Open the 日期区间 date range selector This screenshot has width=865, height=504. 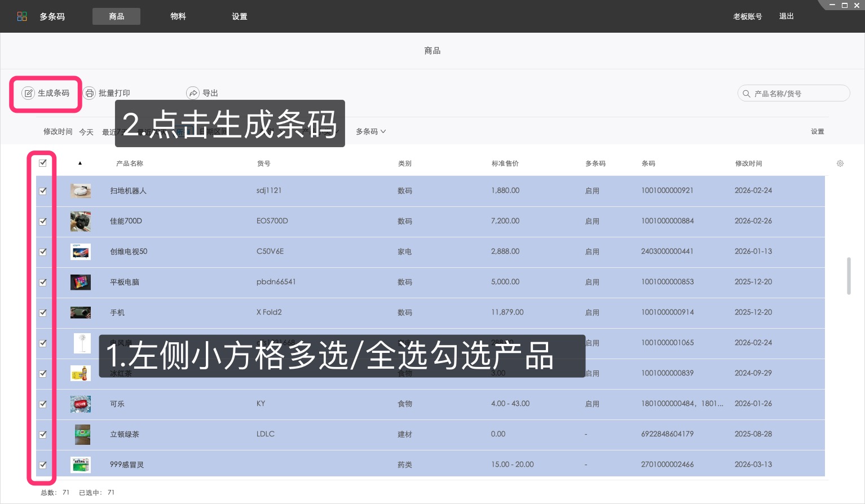(211, 131)
